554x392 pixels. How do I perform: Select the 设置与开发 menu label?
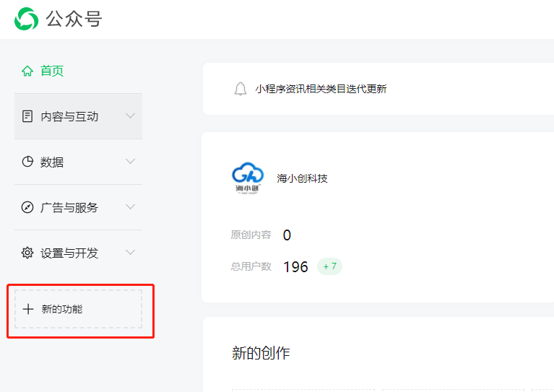(x=69, y=253)
